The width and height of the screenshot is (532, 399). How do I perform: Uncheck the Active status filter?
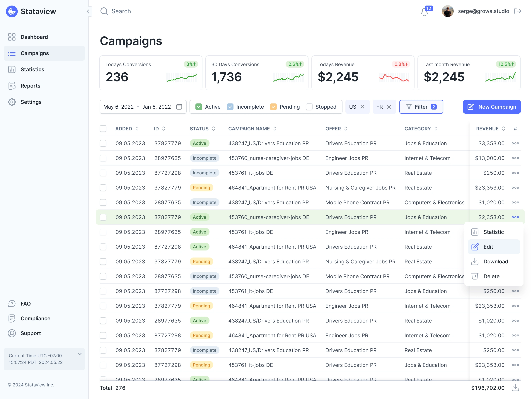199,107
